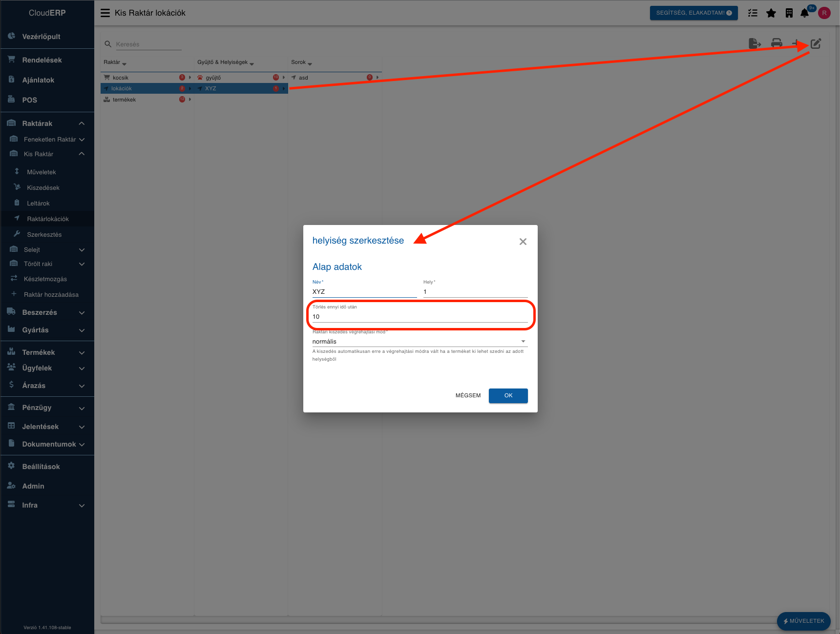This screenshot has height=634, width=840.
Task: Click the star favorites icon
Action: click(771, 13)
